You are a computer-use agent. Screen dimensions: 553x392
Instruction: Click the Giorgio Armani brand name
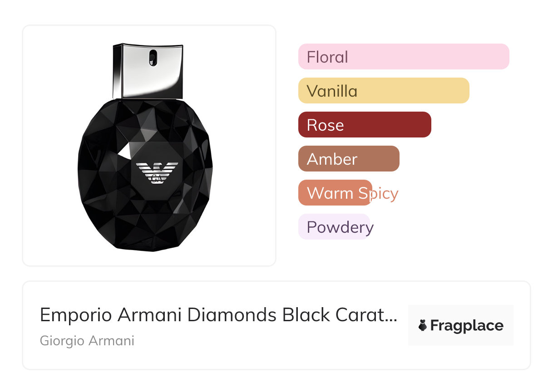pos(87,341)
